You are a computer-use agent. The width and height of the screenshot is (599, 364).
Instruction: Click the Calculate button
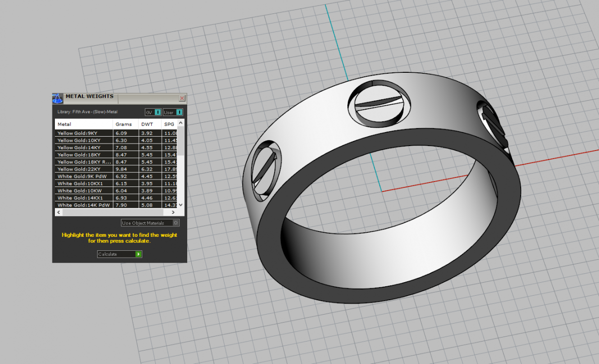[x=120, y=254]
